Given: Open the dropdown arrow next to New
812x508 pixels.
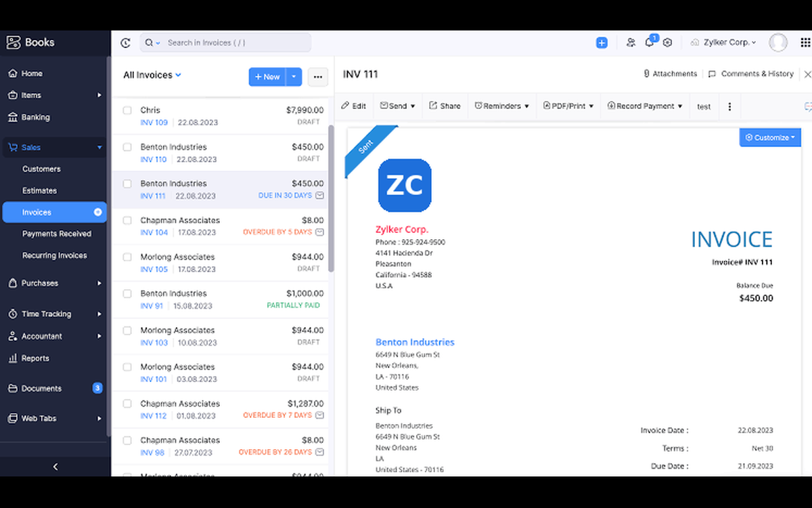Looking at the screenshot, I should tap(294, 77).
